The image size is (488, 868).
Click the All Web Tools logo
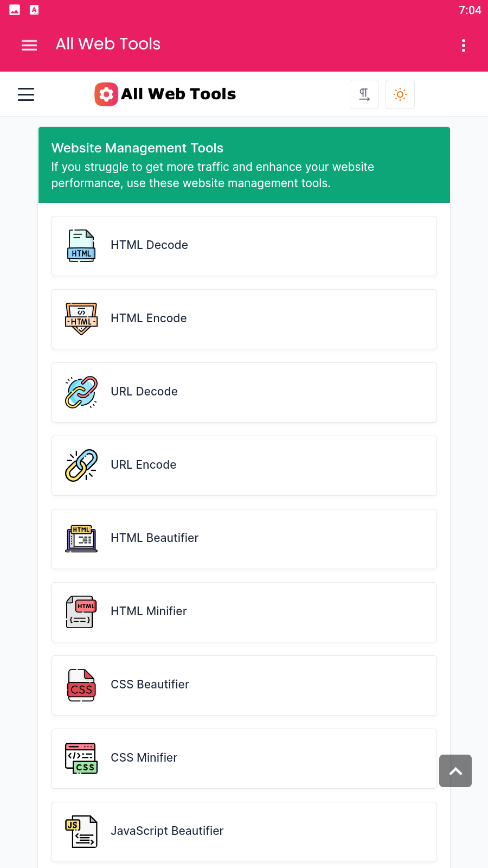click(165, 94)
